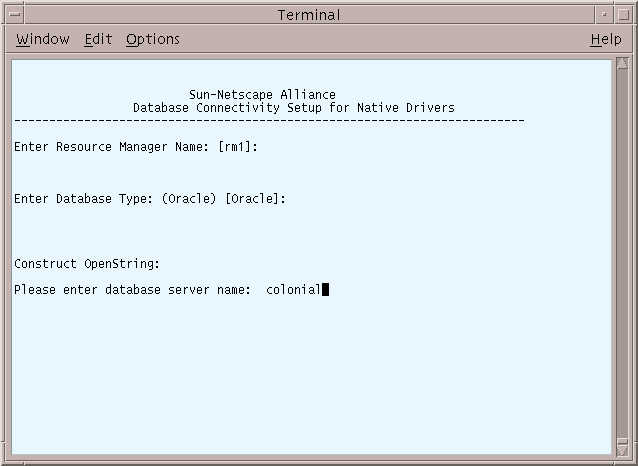The image size is (638, 466).
Task: Open the Edit menu
Action: (x=98, y=39)
